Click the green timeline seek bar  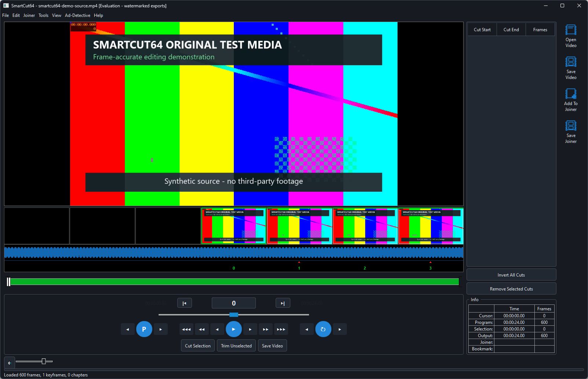click(x=235, y=282)
